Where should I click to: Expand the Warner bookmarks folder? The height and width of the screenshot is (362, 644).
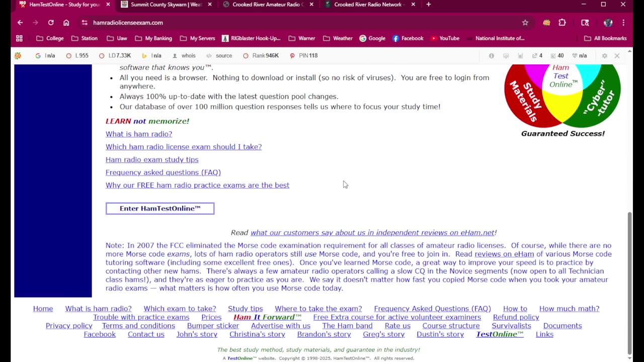click(x=301, y=38)
